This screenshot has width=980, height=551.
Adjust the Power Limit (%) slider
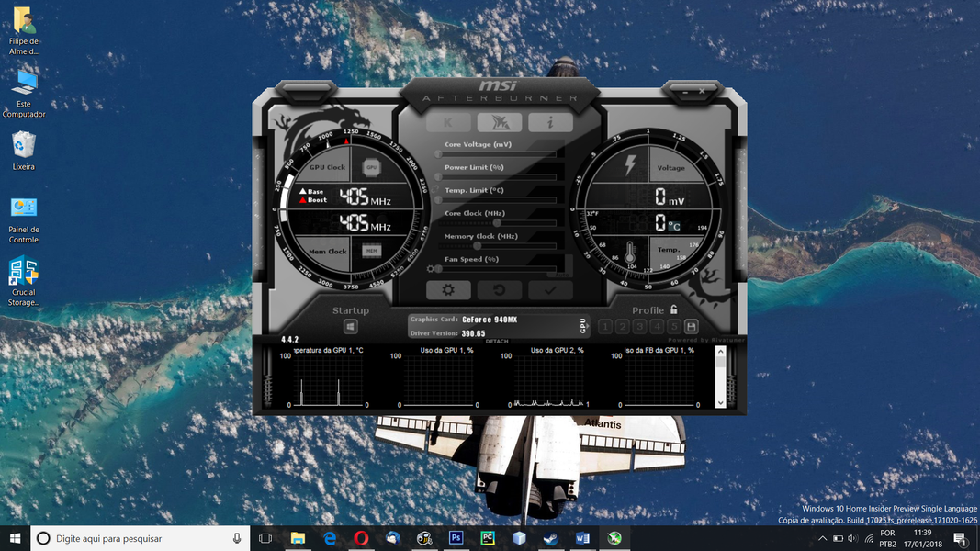(498, 177)
